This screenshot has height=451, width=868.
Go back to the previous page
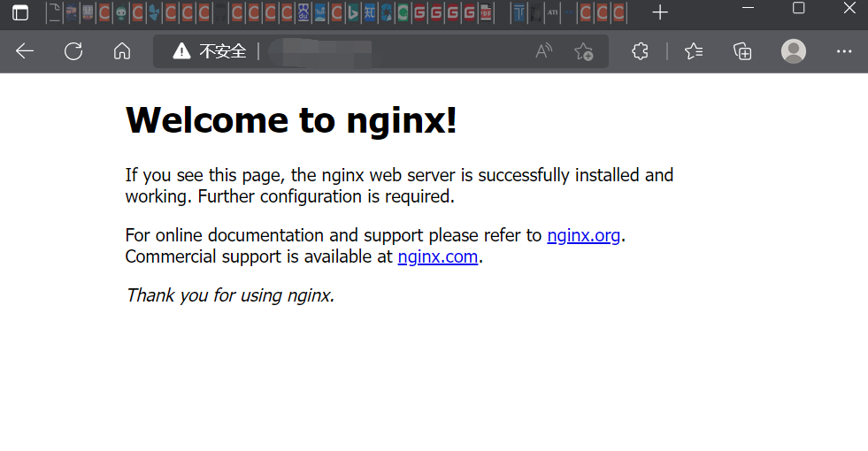click(x=25, y=51)
